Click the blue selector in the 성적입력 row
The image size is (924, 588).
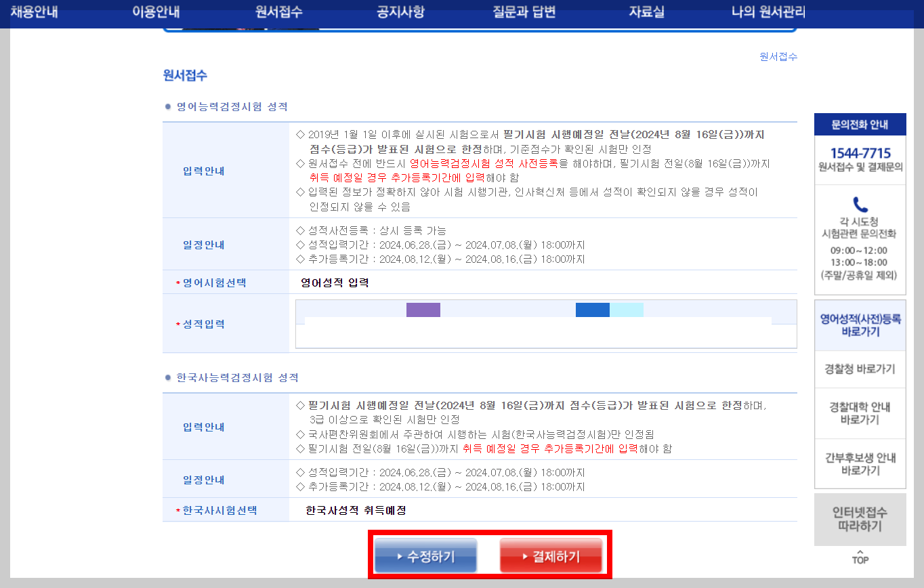tap(592, 309)
